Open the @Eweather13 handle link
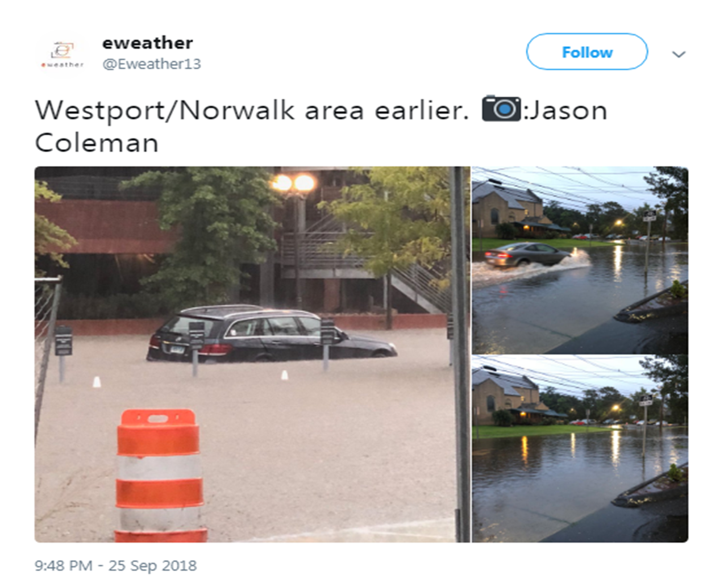 (152, 64)
